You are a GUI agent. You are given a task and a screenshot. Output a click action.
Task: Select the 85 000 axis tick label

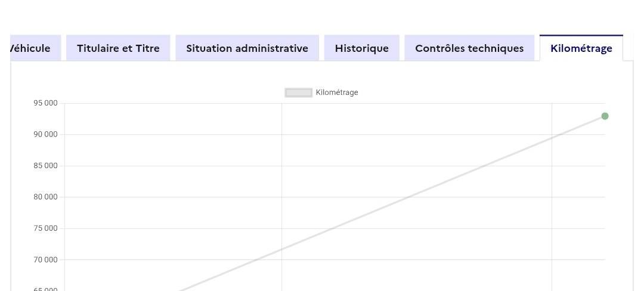pos(46,166)
